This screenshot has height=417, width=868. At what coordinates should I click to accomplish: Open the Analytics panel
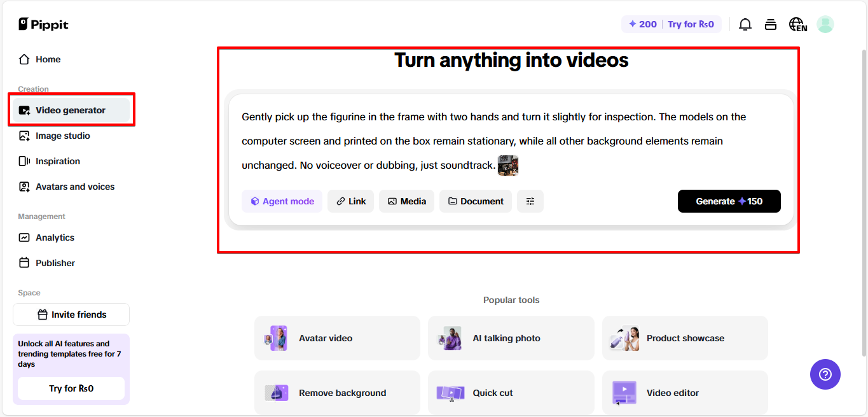[53, 237]
